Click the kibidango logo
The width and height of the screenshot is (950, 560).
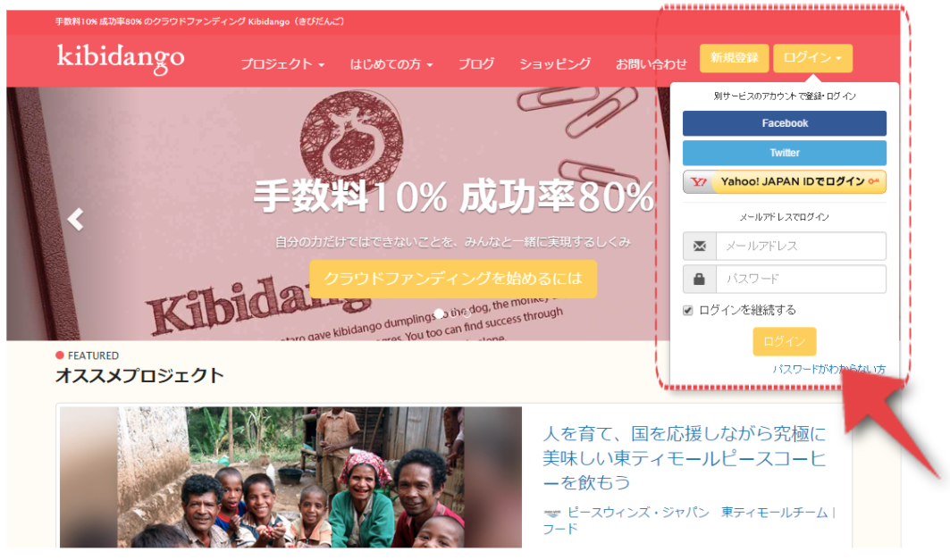click(121, 59)
